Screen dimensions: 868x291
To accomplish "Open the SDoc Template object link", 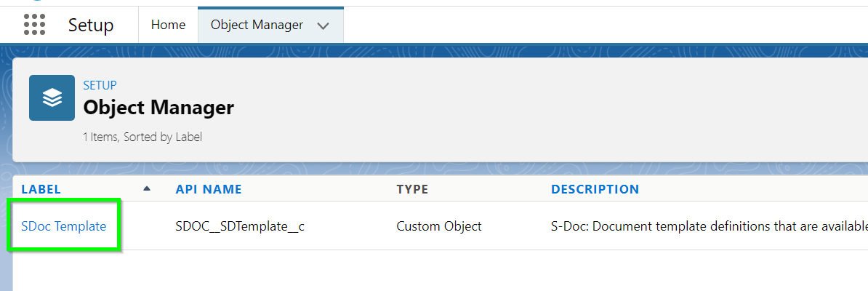I will point(64,226).
